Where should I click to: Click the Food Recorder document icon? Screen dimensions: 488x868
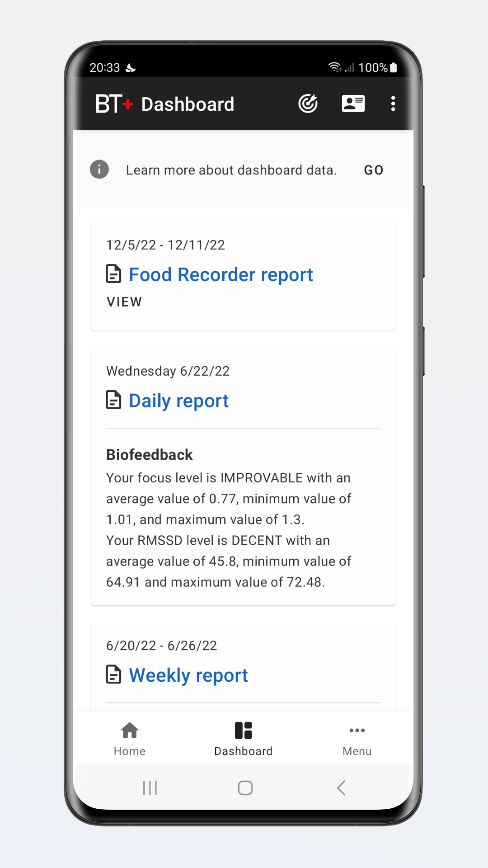click(113, 274)
